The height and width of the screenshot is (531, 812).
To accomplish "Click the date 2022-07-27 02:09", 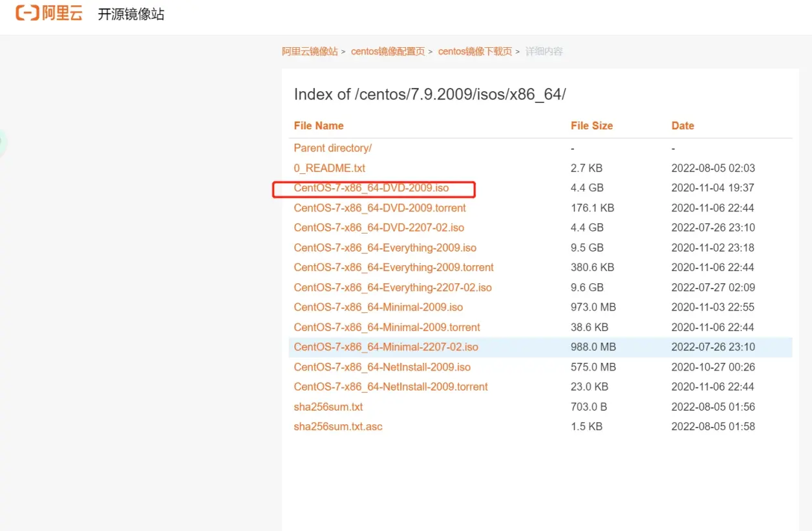I will (713, 287).
